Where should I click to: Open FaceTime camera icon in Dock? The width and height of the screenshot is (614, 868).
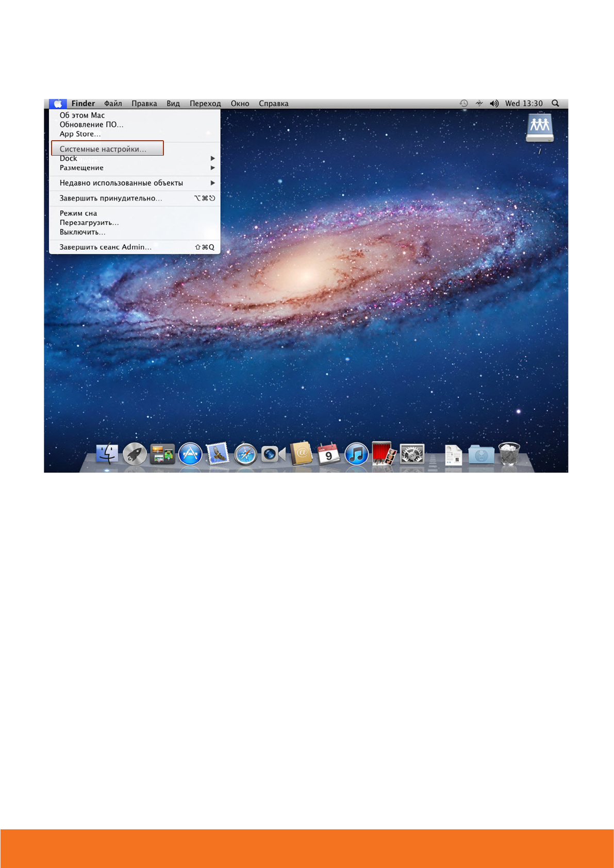[x=273, y=455]
